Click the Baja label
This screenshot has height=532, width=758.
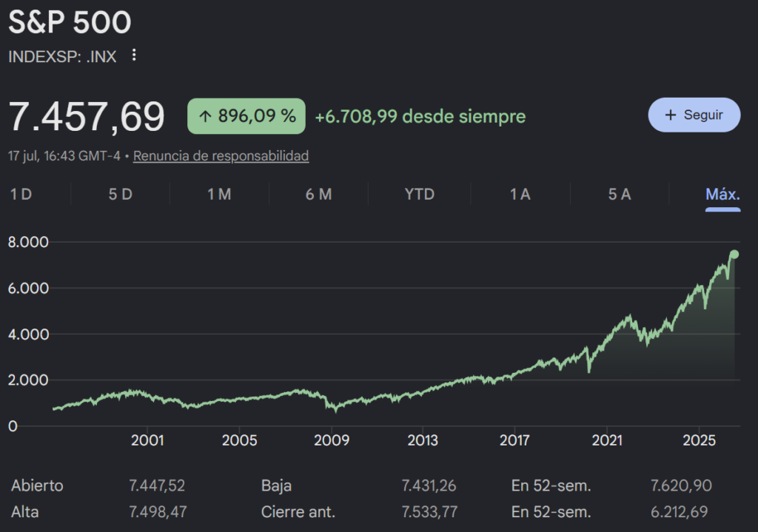tap(276, 485)
